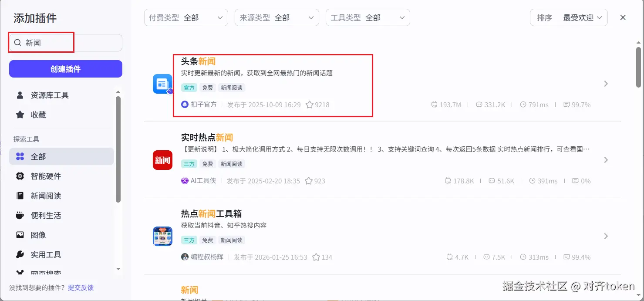Click the 智能硬件 chip icon

[x=20, y=176]
